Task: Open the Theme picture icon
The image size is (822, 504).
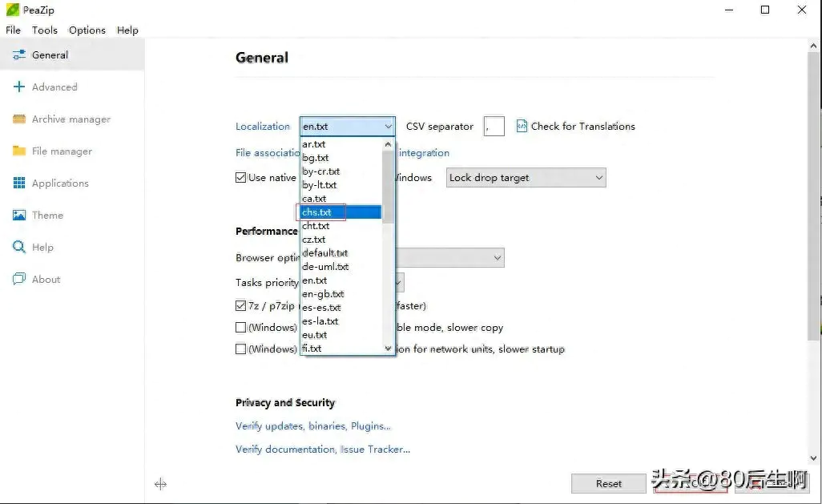Action: coord(19,216)
